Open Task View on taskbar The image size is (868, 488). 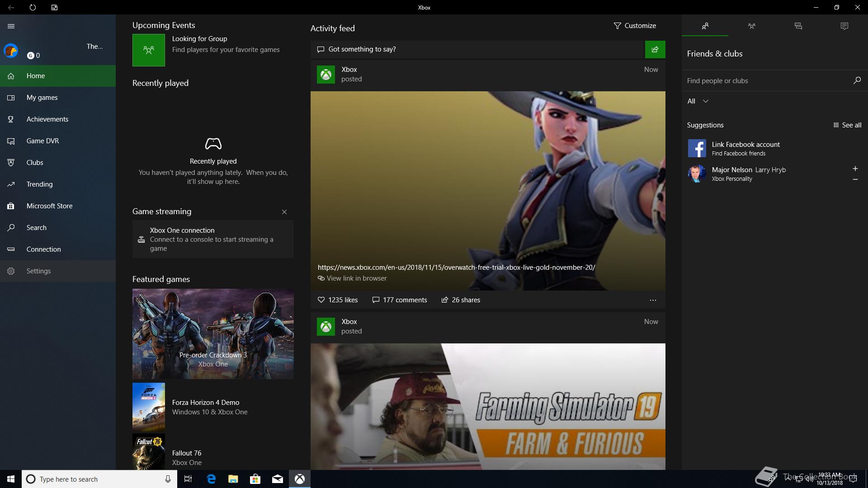(x=188, y=479)
